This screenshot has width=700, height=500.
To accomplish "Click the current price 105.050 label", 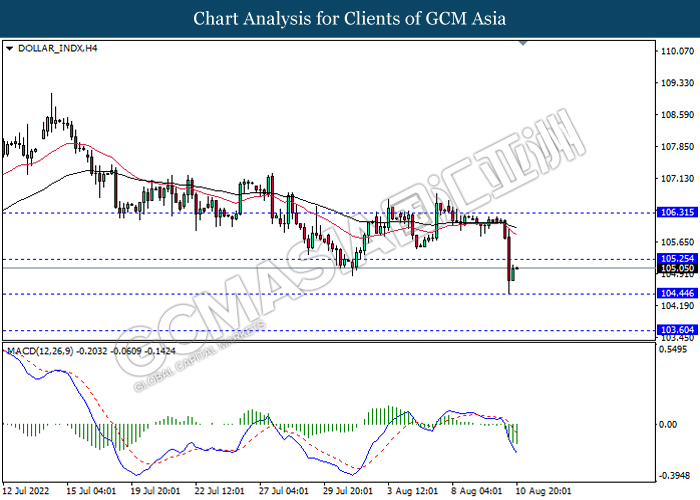I will (x=677, y=268).
